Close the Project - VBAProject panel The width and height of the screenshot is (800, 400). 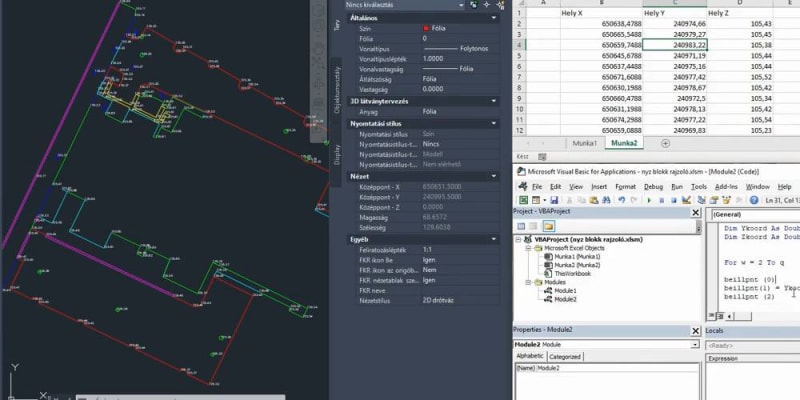tap(695, 213)
